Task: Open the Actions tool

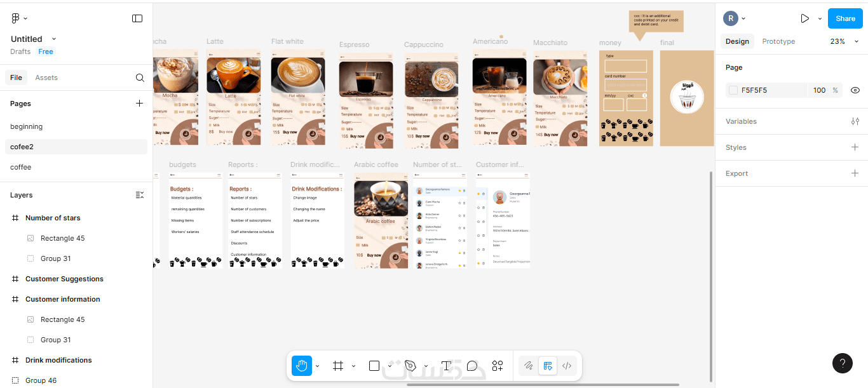Action: click(498, 366)
